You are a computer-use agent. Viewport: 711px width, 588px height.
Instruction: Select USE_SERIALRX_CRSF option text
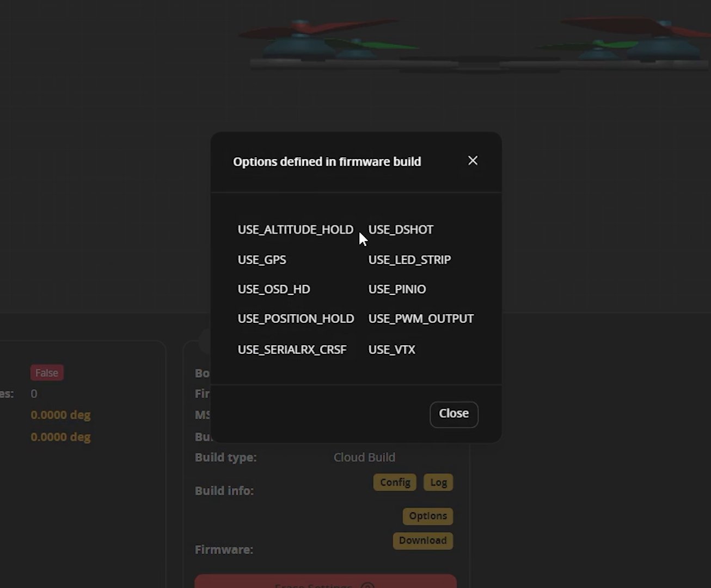292,350
